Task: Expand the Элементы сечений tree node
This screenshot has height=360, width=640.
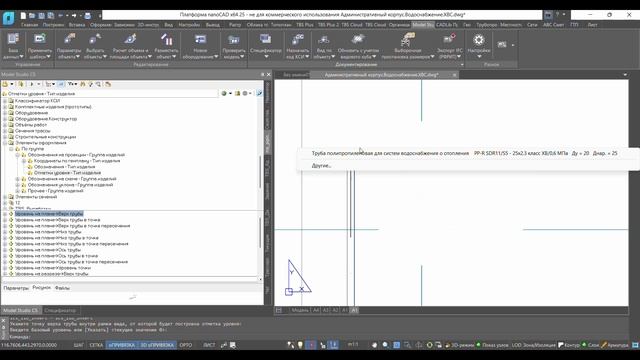Action: tap(5, 197)
